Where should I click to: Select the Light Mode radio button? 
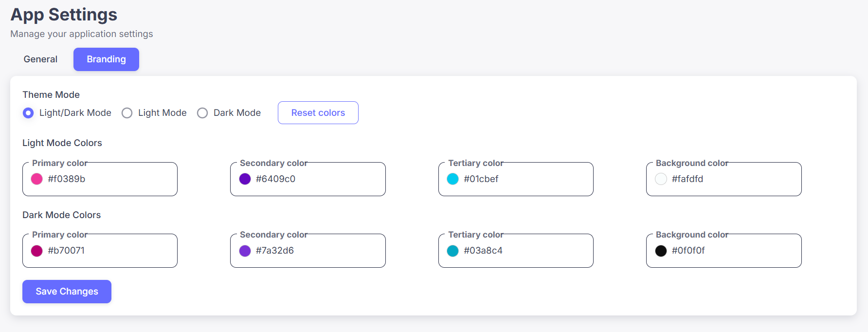127,113
